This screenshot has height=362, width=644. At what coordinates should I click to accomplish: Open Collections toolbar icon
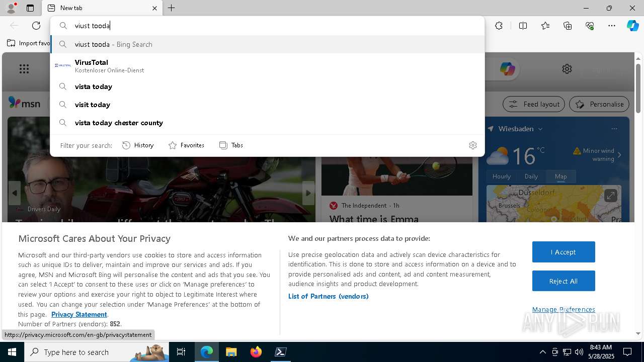point(568,26)
